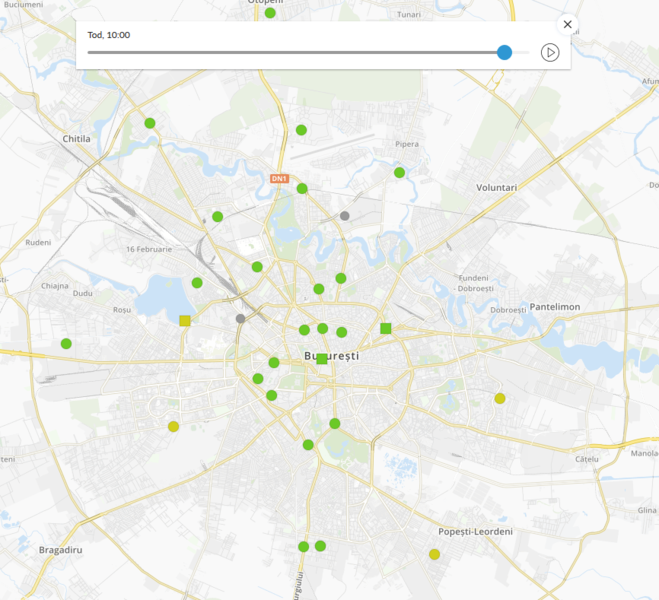Open yellow marker below Popești-Leordeni label

(x=434, y=554)
